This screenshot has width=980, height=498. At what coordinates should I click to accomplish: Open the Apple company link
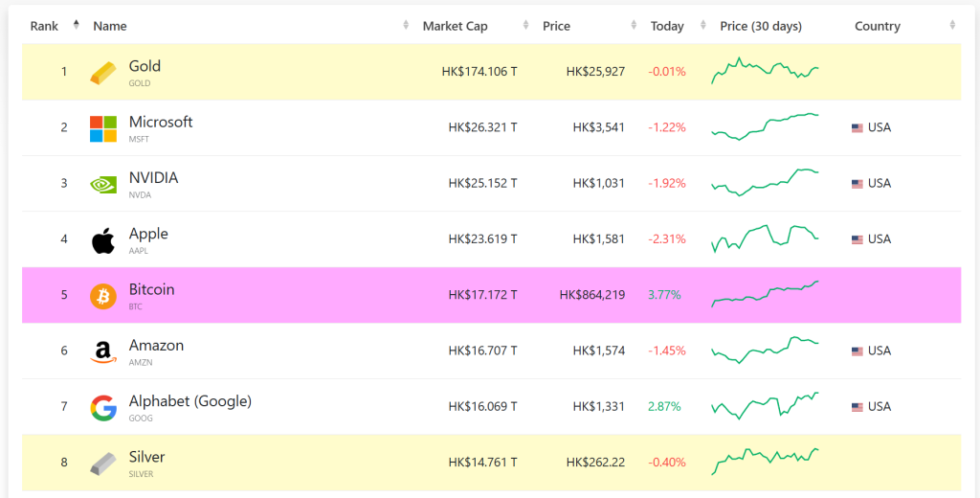pyautogui.click(x=148, y=233)
